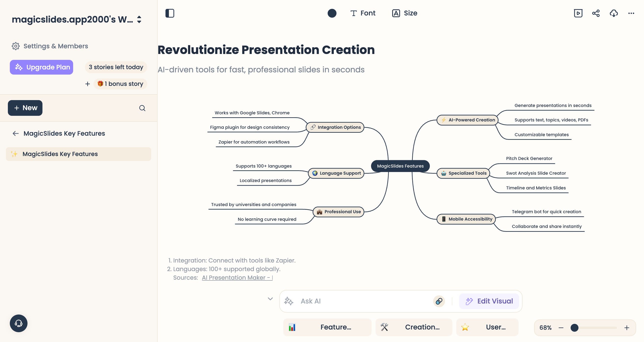Select the Feature... suggestion chip

327,327
